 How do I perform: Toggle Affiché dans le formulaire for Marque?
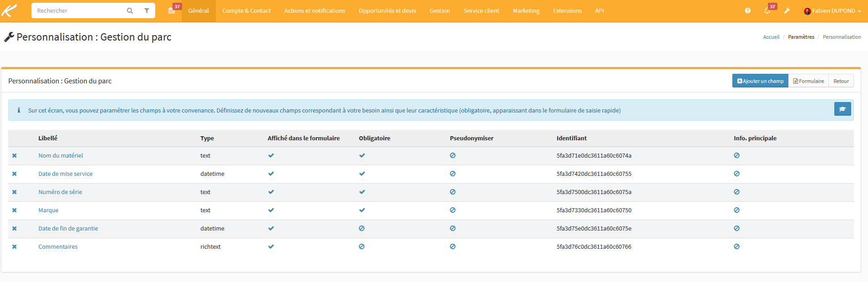tap(271, 210)
